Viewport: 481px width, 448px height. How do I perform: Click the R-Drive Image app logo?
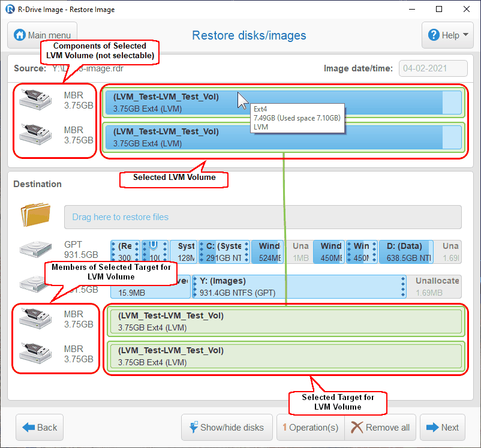pos(10,9)
